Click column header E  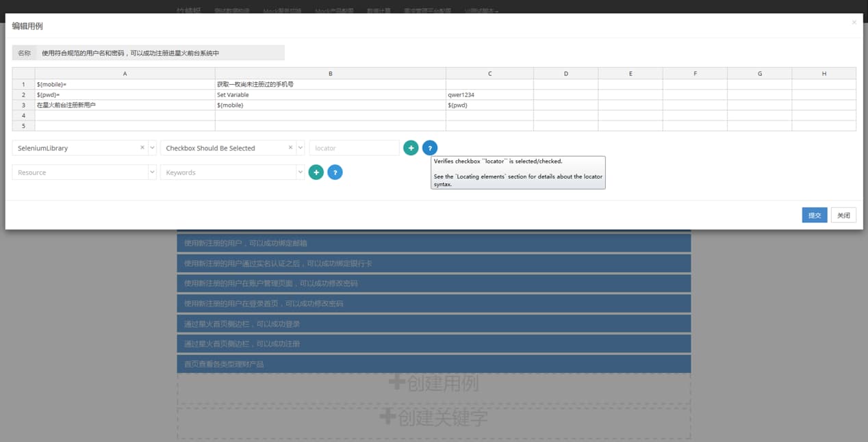click(630, 73)
